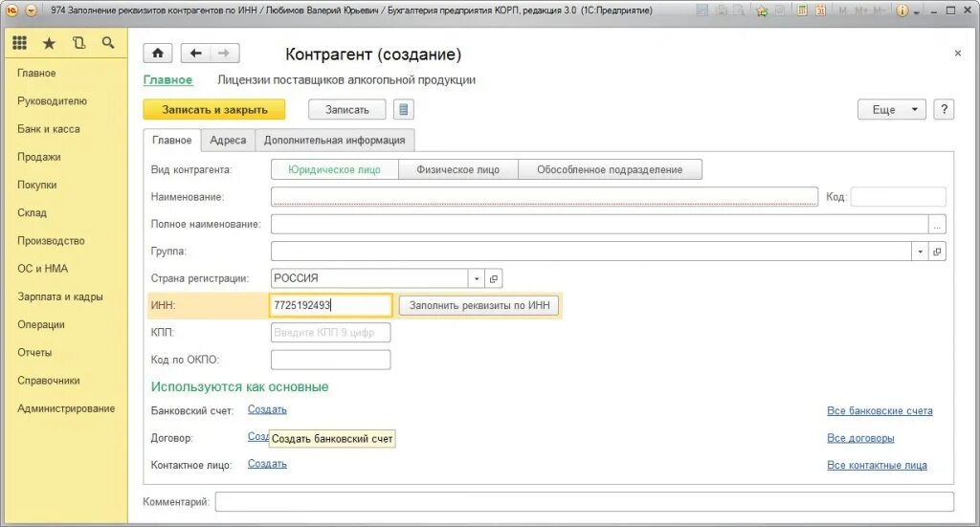980x527 pixels.
Task: Open the Банк и касса section
Action: [x=48, y=129]
